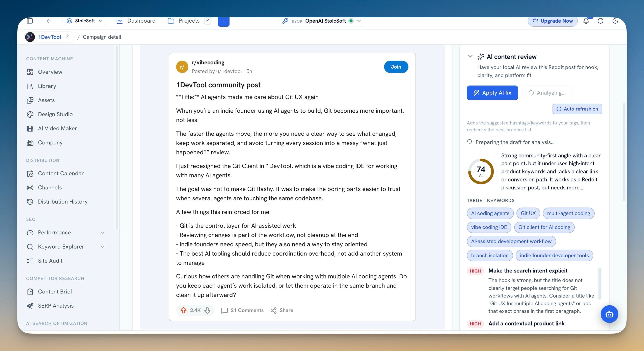The height and width of the screenshot is (351, 644).
Task: Go back with the left arrow
Action: coord(49,21)
